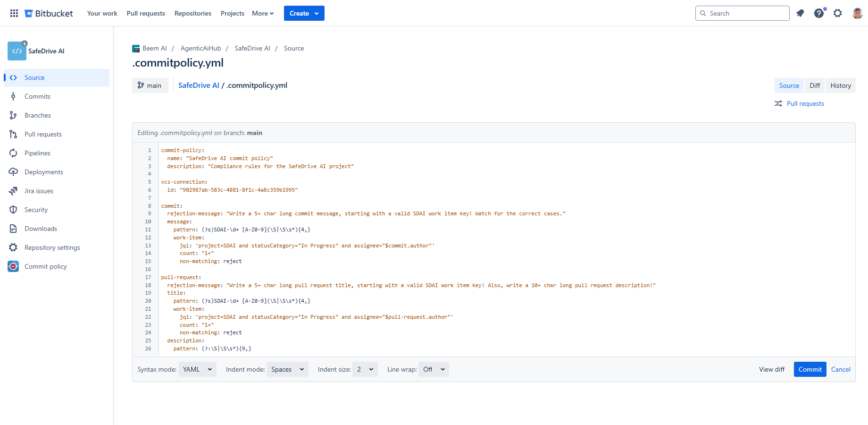The image size is (868, 425).
Task: Click in the Search input field
Action: click(x=742, y=13)
